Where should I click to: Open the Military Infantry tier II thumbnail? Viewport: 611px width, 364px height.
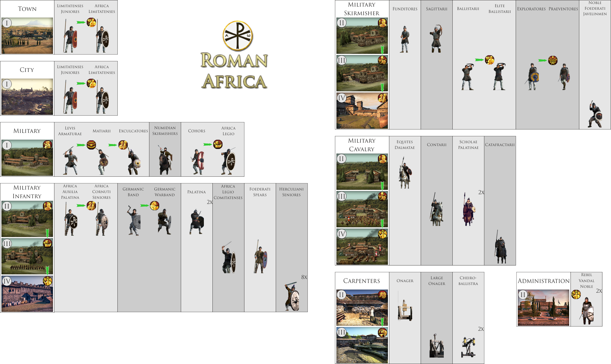[x=27, y=219]
